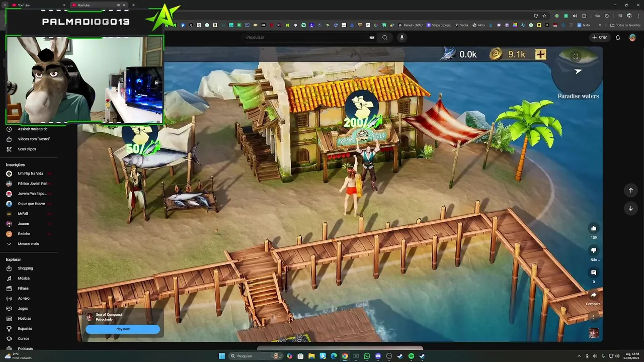Open Cursos in Explorar section
The image size is (644, 362).
click(x=24, y=339)
